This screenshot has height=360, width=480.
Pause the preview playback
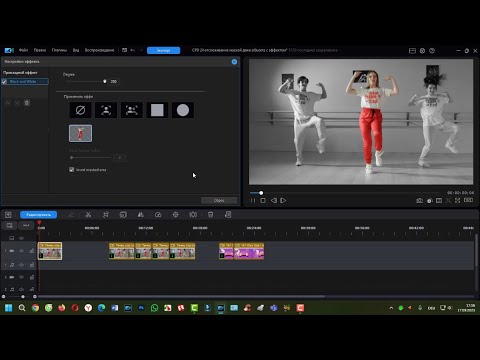click(253, 200)
